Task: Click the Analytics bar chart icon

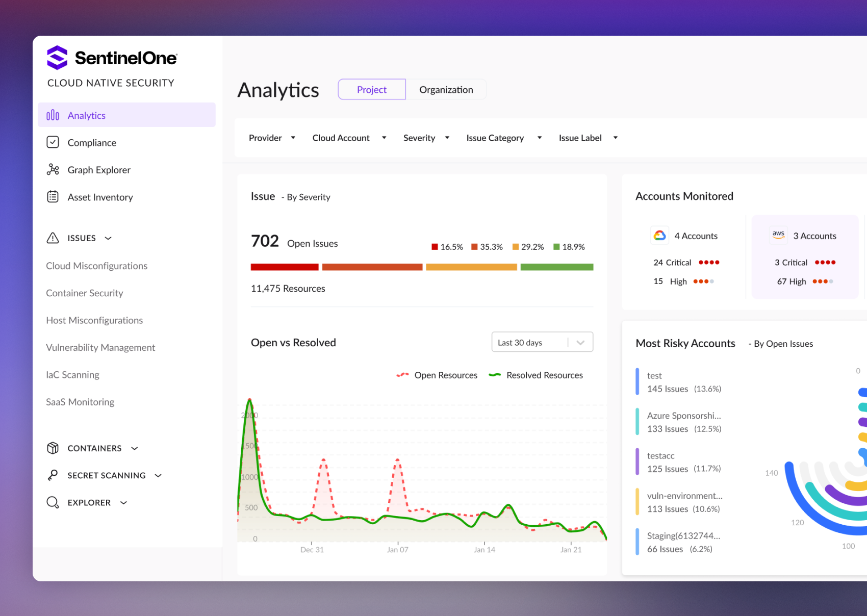Action: [53, 115]
